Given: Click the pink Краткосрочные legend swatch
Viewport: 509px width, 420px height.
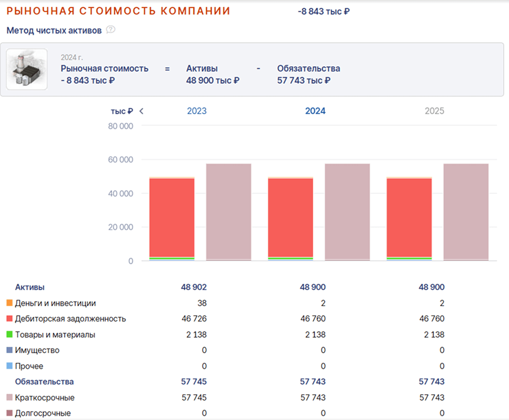Looking at the screenshot, I should pos(9,397).
